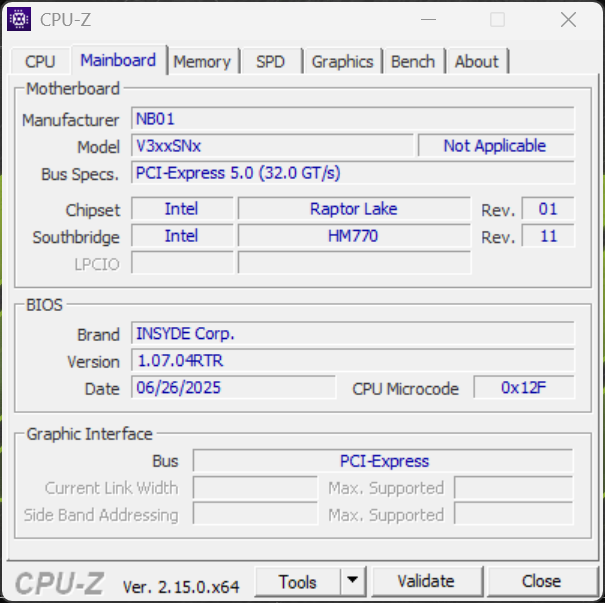This screenshot has height=603, width=605.
Task: Click the Max. Supported field beside Link Width
Action: tap(514, 488)
